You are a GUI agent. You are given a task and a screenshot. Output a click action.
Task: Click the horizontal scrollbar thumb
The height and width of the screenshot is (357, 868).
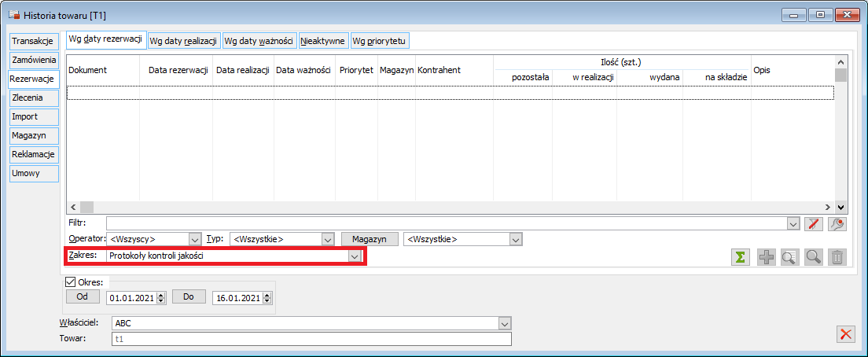(x=87, y=207)
